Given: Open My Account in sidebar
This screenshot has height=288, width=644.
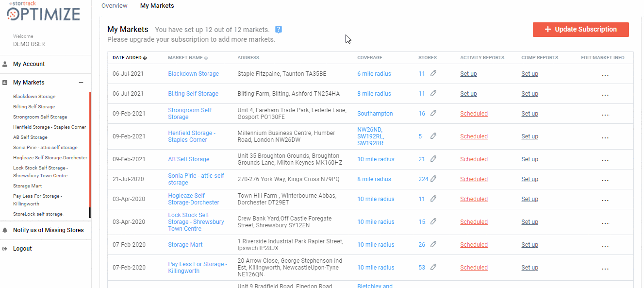Looking at the screenshot, I should (x=29, y=64).
